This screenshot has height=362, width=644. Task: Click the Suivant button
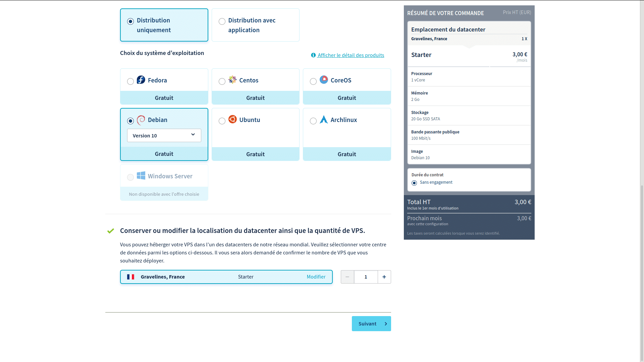coord(371,324)
